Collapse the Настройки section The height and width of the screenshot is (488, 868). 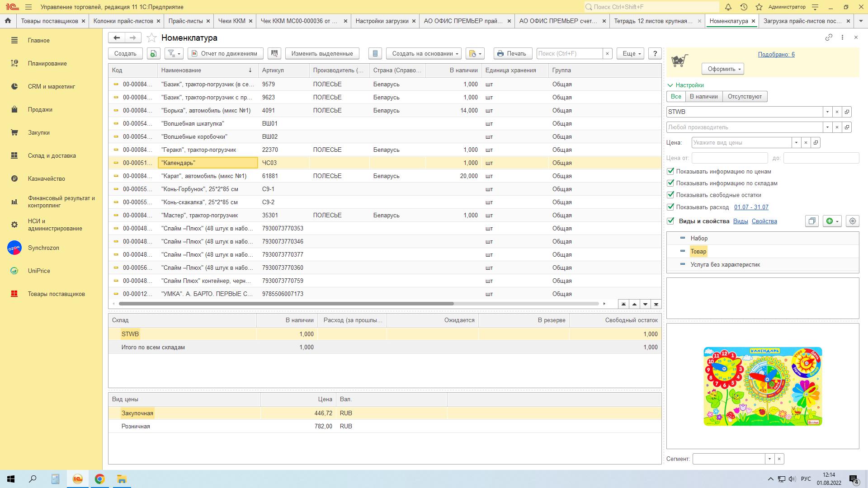(685, 85)
